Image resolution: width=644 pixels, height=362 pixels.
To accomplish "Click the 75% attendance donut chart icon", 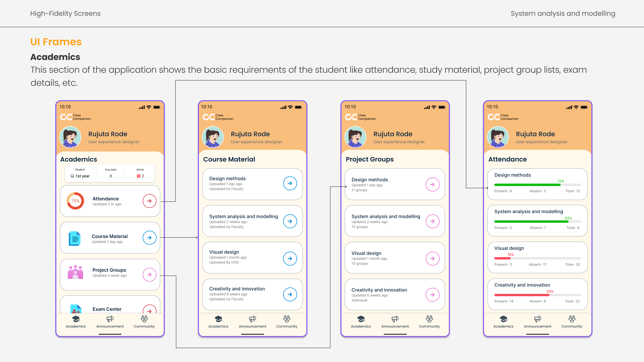I will 75,201.
